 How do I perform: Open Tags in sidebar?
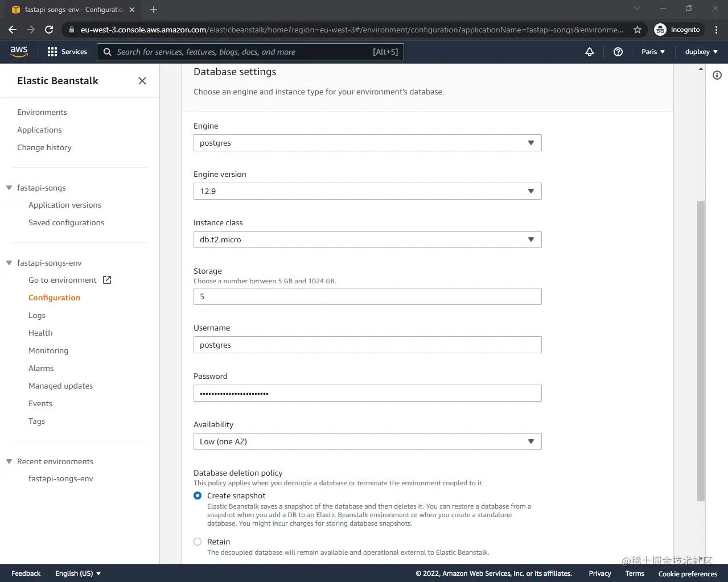coord(36,421)
